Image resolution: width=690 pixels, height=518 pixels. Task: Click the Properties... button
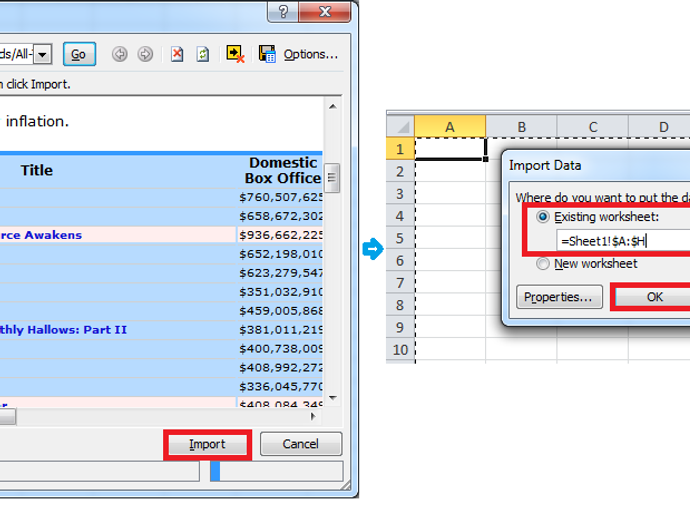point(559,297)
